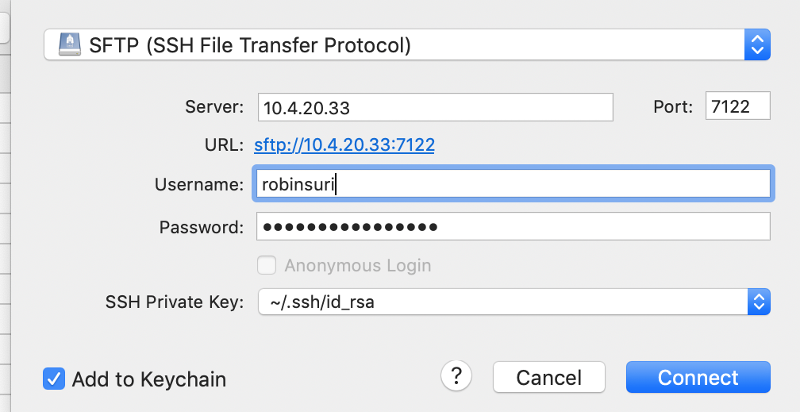Dismiss the dialog with Cancel
Image resolution: width=800 pixels, height=412 pixels.
(549, 377)
